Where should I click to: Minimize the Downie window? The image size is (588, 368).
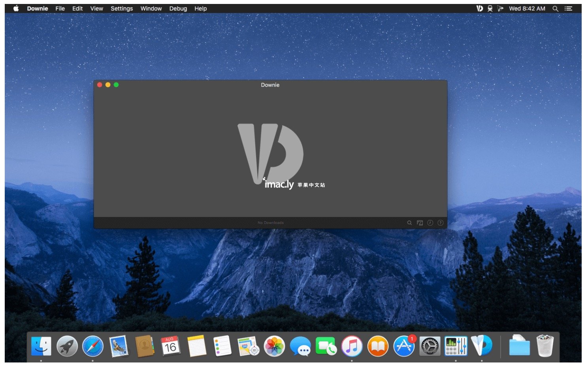pyautogui.click(x=108, y=85)
